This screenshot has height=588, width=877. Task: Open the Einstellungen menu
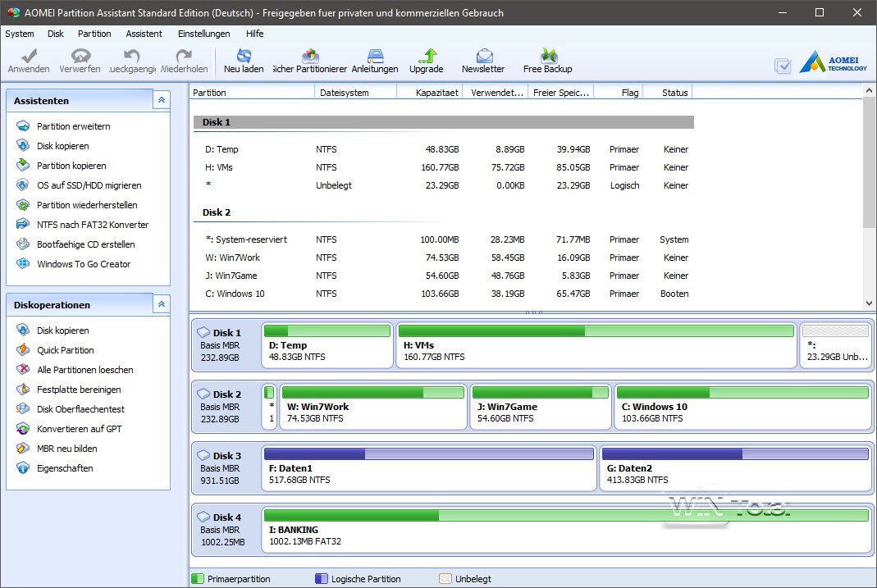click(203, 34)
